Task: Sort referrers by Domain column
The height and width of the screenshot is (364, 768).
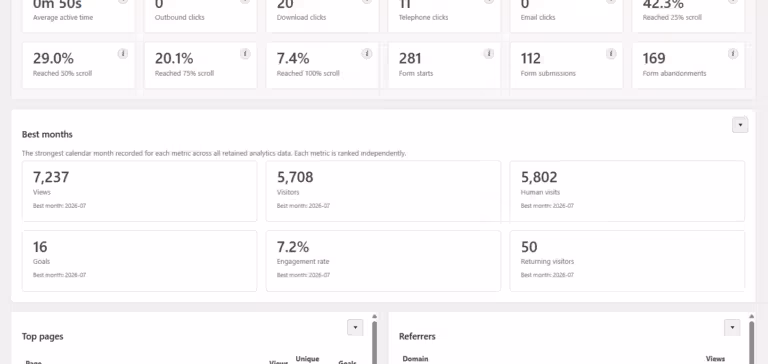Action: tap(415, 359)
